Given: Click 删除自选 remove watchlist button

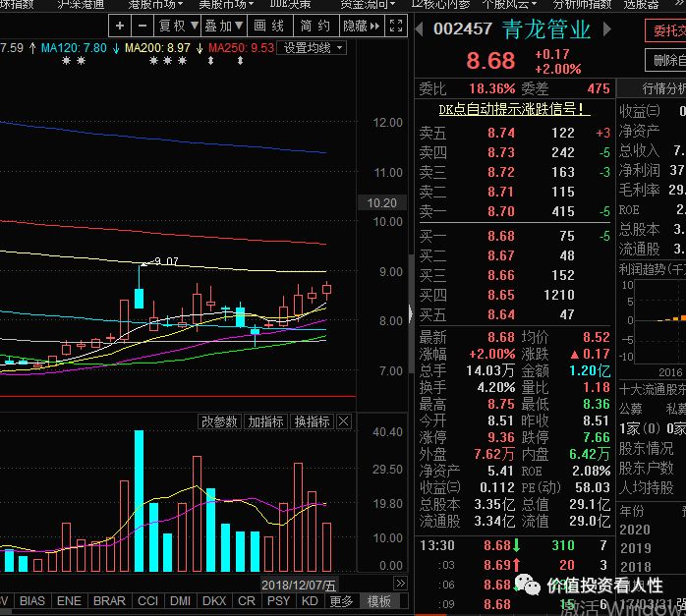Looking at the screenshot, I should (x=666, y=60).
